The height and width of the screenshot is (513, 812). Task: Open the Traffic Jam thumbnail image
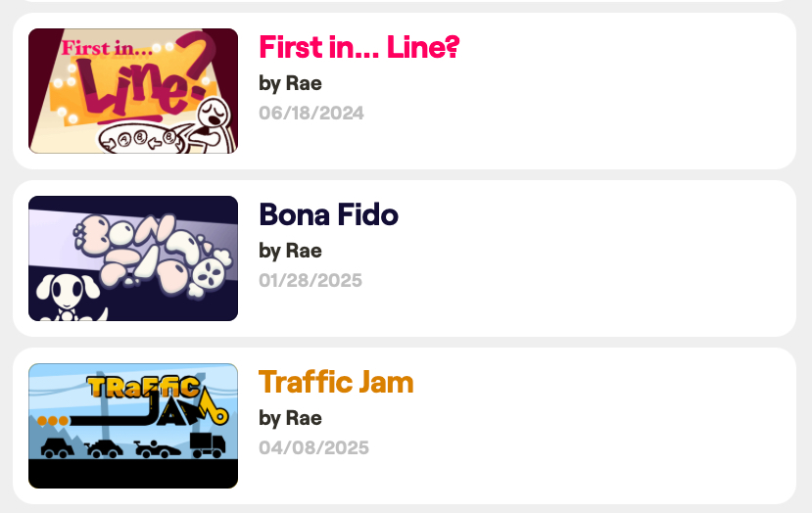133,426
